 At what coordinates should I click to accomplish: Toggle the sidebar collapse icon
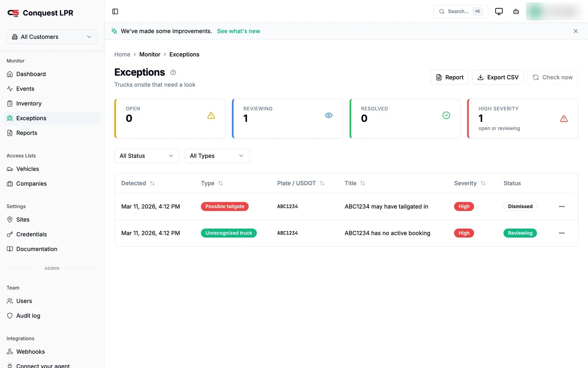click(115, 11)
